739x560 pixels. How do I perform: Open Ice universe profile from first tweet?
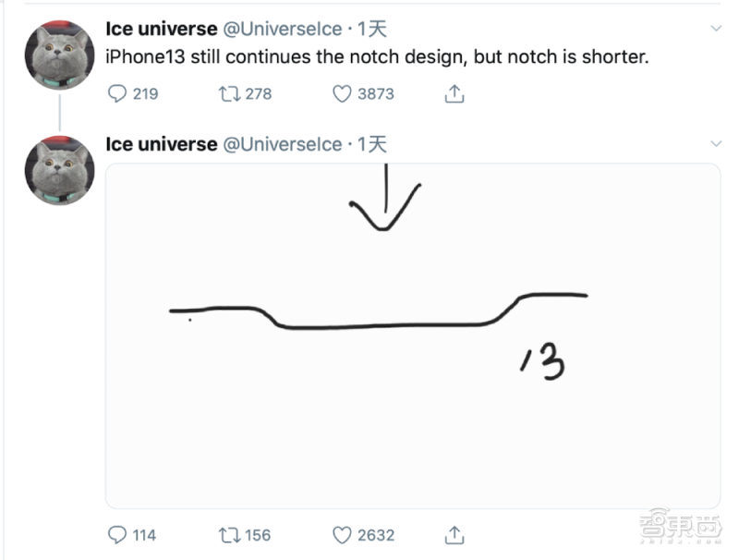162,29
